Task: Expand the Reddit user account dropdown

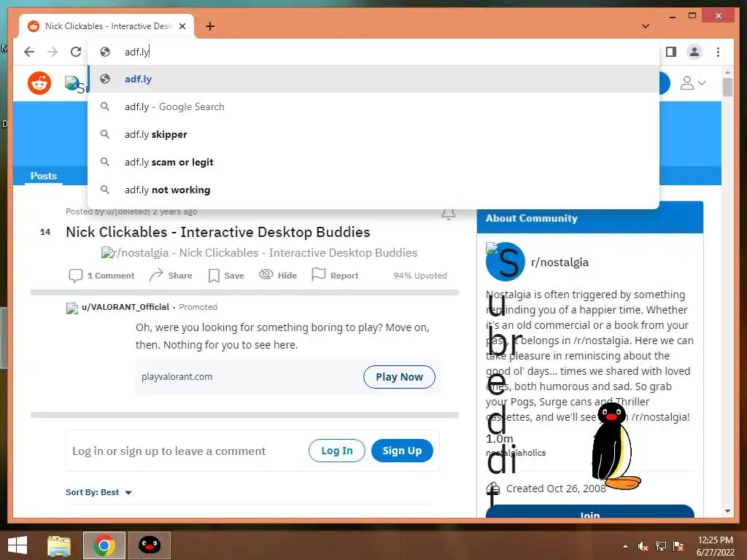Action: [x=692, y=83]
